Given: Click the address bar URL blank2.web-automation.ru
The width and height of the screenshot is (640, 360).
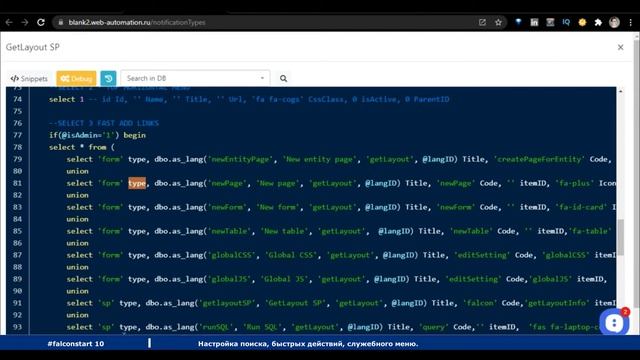Looking at the screenshot, I should pyautogui.click(x=109, y=22).
